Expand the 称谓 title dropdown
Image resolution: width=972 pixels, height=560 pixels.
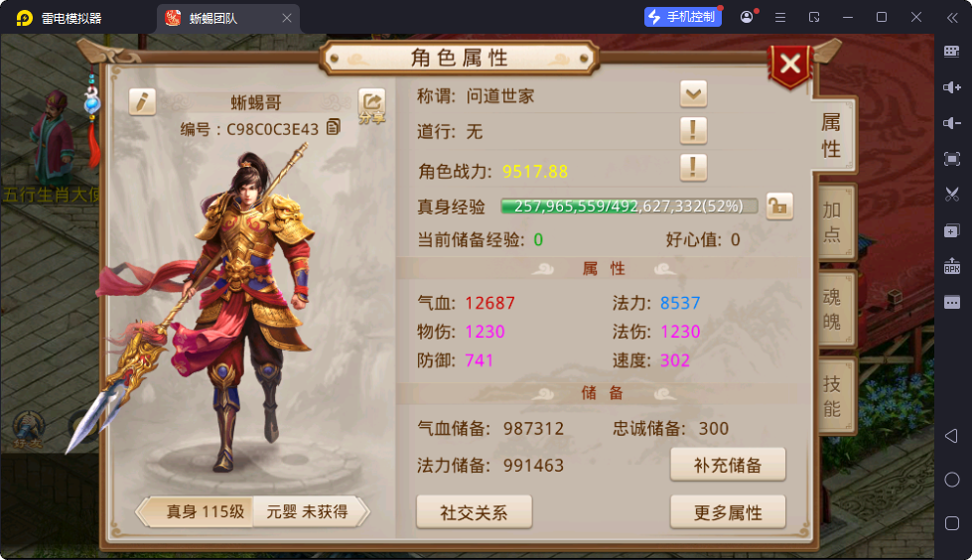point(693,94)
